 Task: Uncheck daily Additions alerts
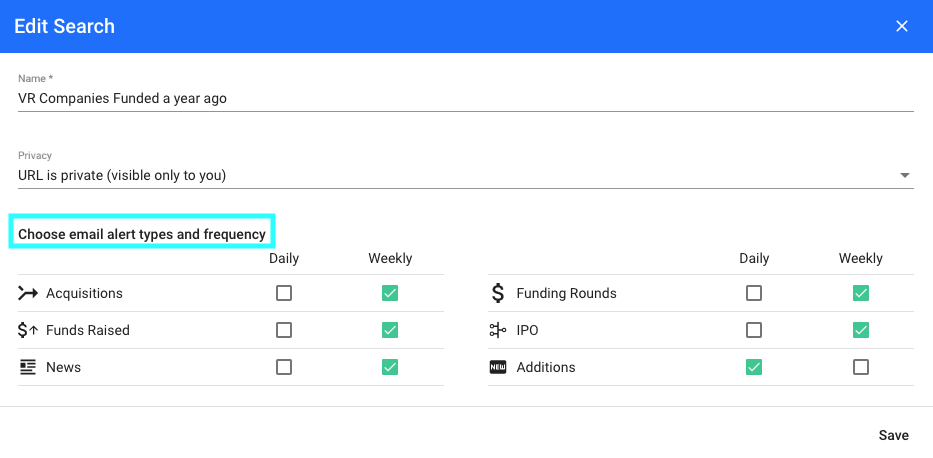click(x=754, y=367)
